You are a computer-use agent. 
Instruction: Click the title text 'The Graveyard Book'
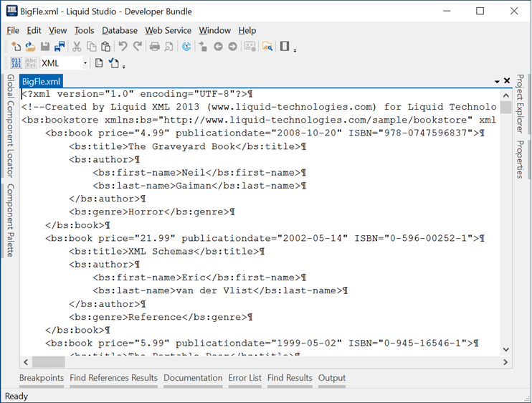pos(181,146)
